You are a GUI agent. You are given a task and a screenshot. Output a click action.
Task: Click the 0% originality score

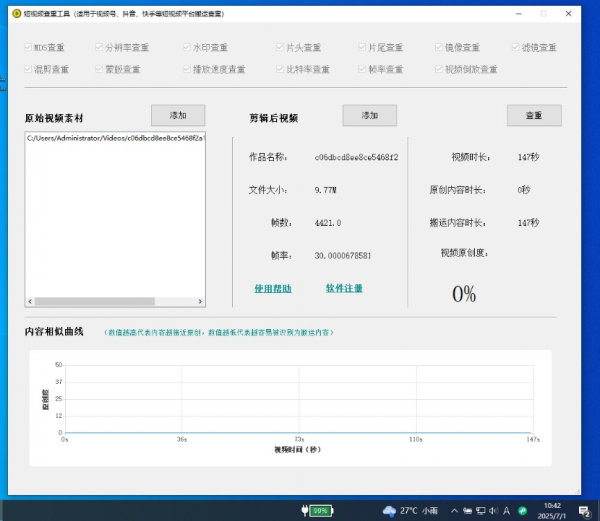coord(464,294)
